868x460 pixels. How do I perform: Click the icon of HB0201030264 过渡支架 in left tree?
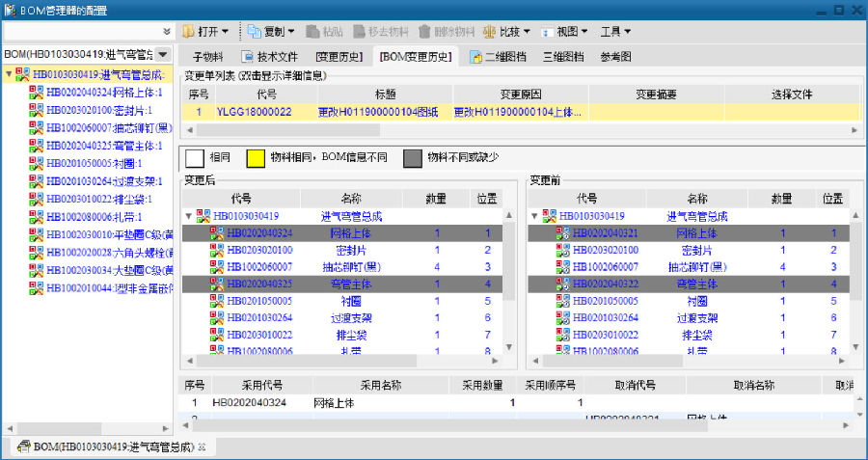36,180
